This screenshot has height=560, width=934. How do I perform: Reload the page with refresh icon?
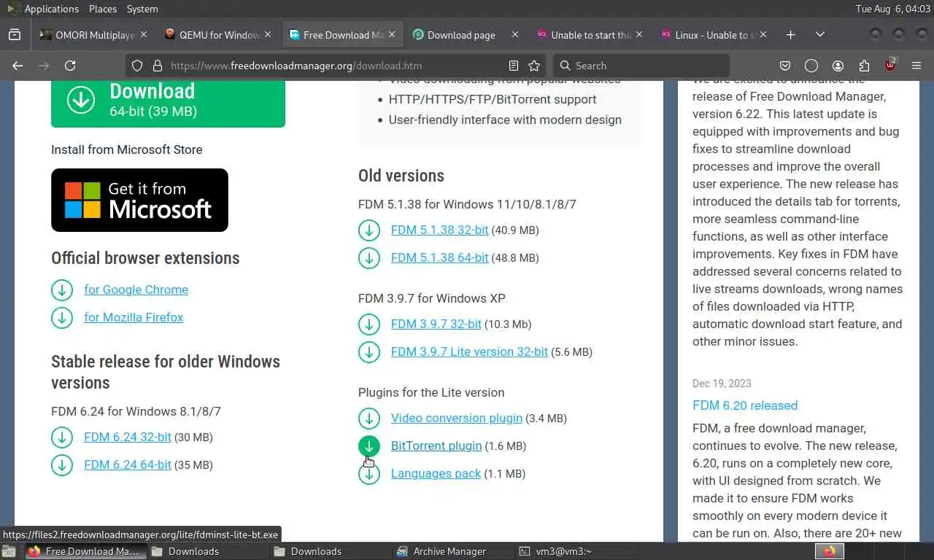pos(70,66)
